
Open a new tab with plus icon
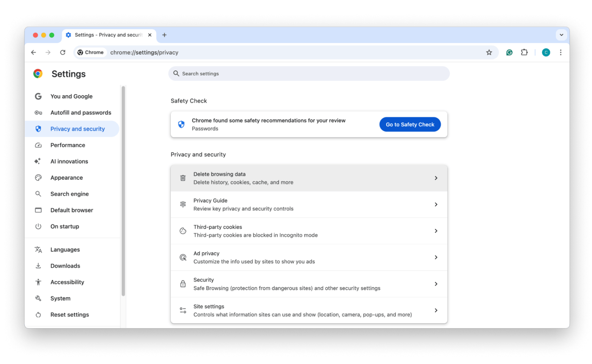pos(164,35)
